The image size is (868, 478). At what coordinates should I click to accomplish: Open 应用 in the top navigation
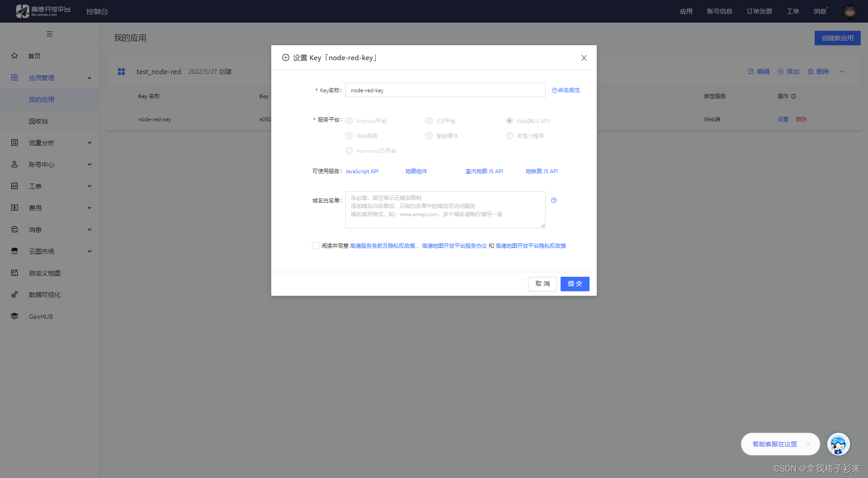pos(686,11)
